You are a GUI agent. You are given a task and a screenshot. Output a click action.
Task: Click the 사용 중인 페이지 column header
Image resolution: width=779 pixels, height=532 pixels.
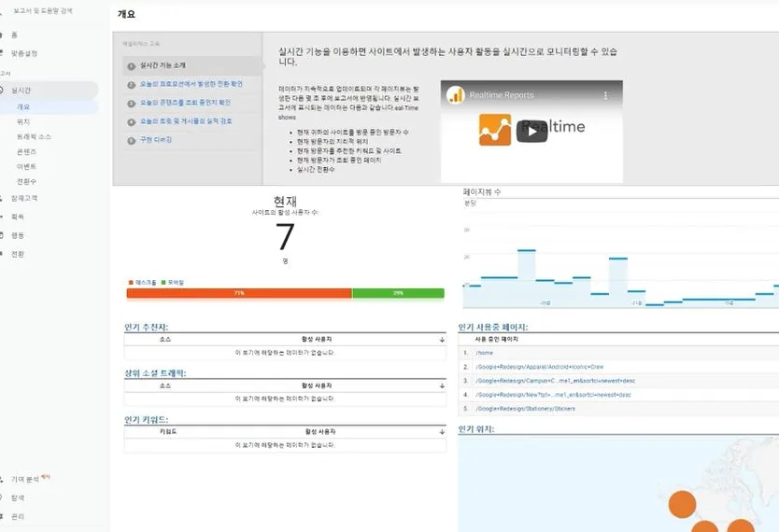496,340
